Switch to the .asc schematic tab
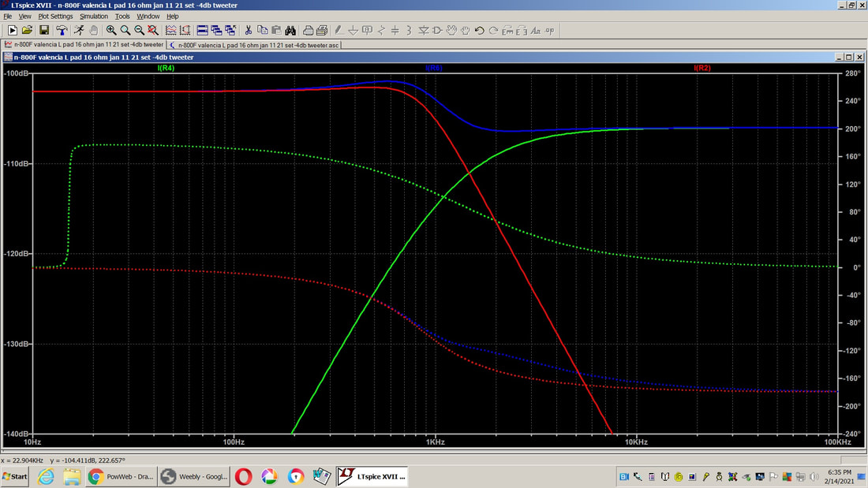The height and width of the screenshot is (488, 868). pyautogui.click(x=255, y=45)
